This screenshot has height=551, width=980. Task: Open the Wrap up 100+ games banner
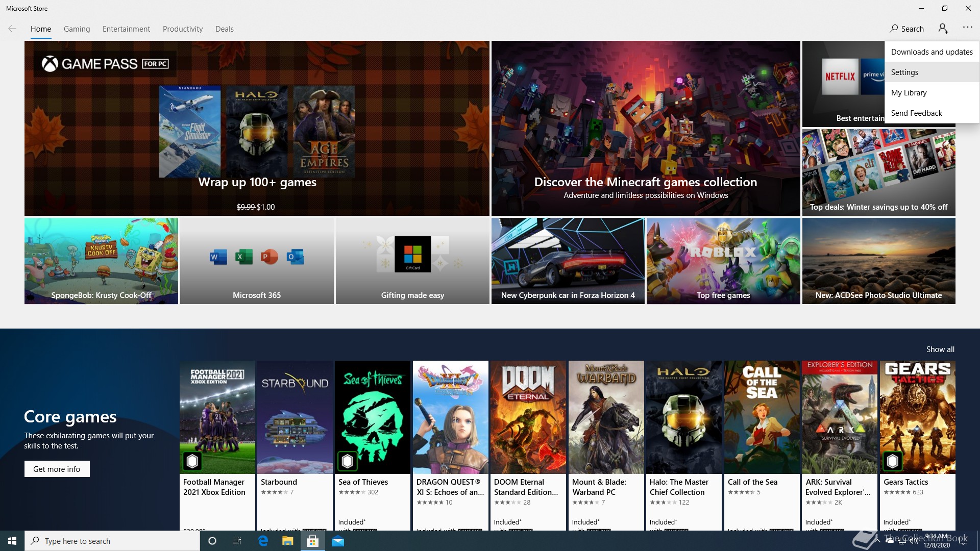(x=257, y=128)
